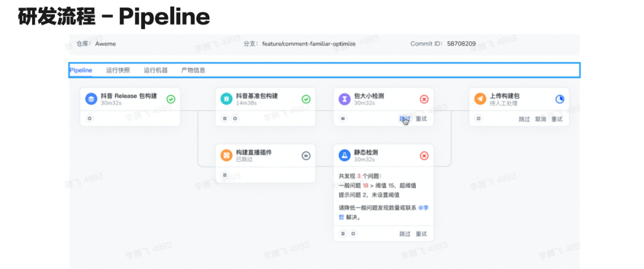
Task: Open the log document icon under 抖音基准包构建
Action: click(225, 118)
